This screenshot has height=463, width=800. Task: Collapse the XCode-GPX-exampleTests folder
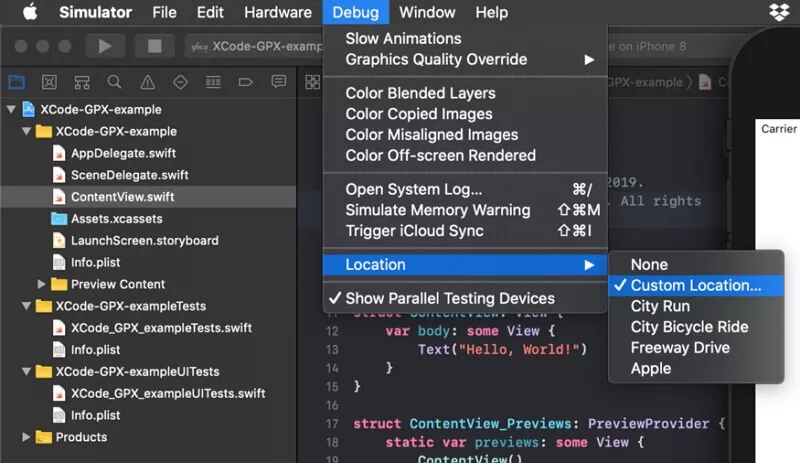(27, 306)
